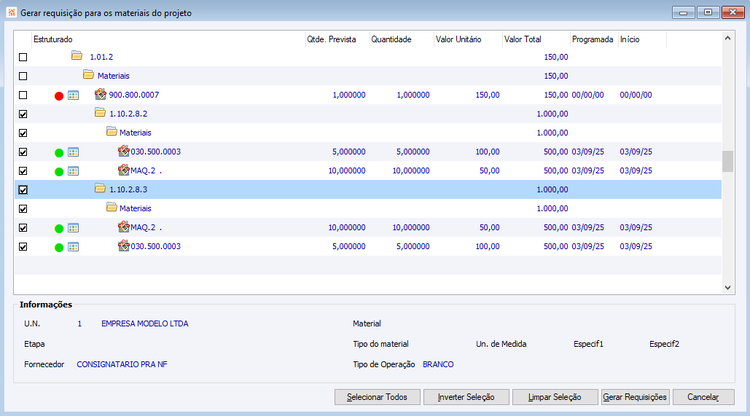Select tree item 1.10.2.8.2
Image resolution: width=750 pixels, height=416 pixels.
tap(128, 114)
